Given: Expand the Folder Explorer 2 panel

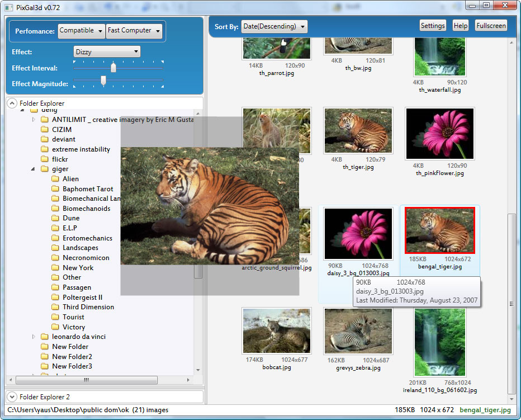Looking at the screenshot, I should pos(12,397).
